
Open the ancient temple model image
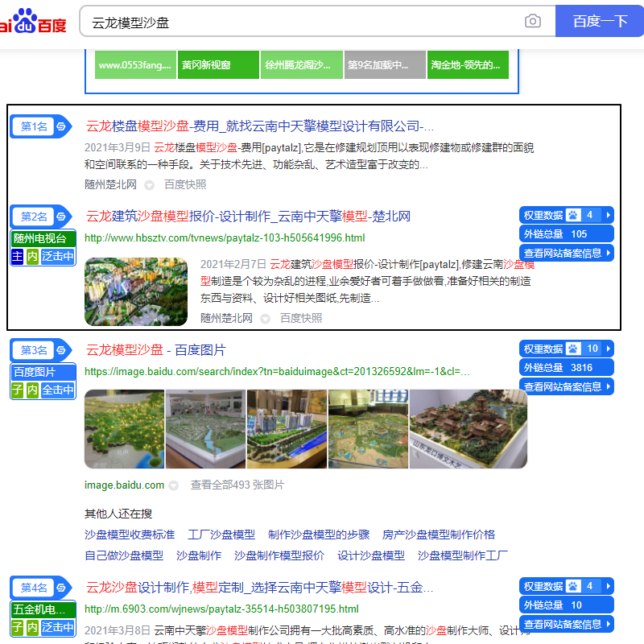pyautogui.click(x=469, y=429)
